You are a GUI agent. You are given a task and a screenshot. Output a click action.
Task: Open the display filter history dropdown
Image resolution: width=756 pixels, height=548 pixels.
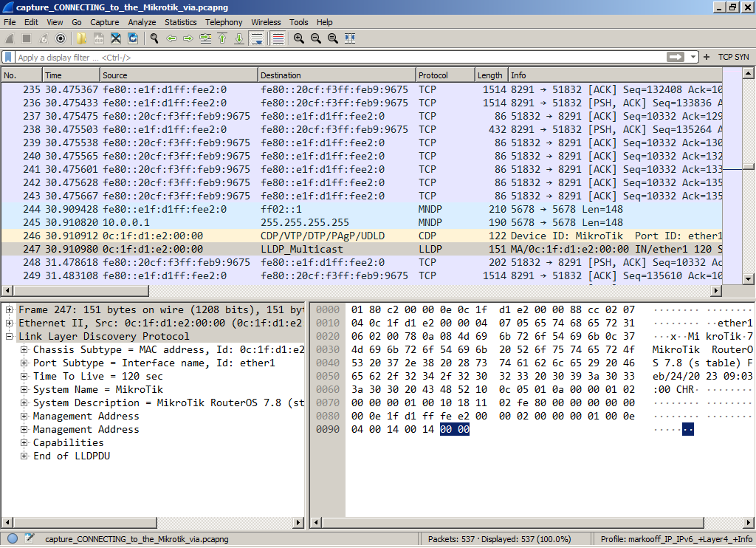coord(693,57)
